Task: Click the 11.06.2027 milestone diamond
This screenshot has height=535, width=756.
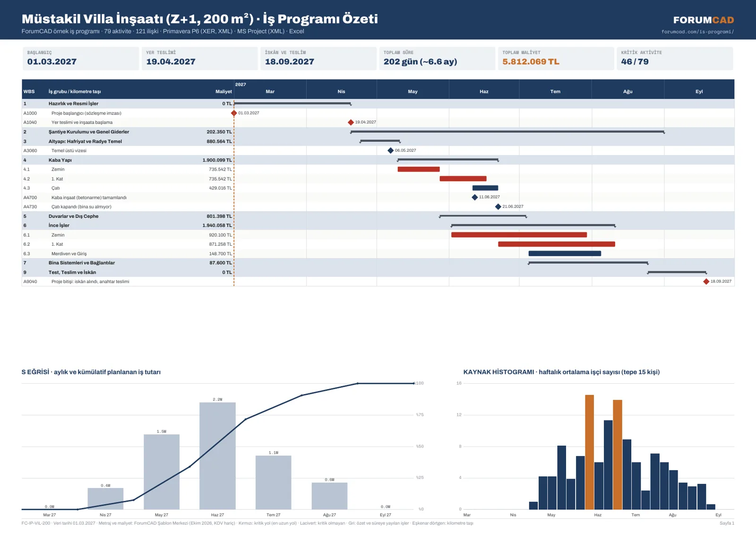Action: (475, 197)
